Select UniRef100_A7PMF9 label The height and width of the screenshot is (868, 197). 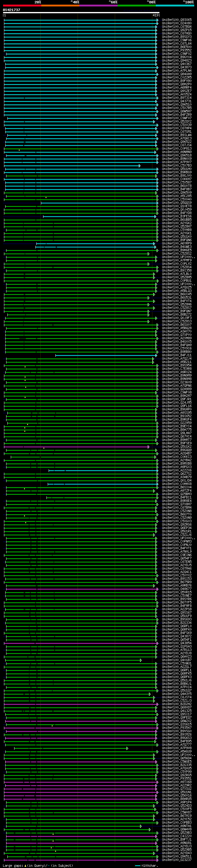177,260
